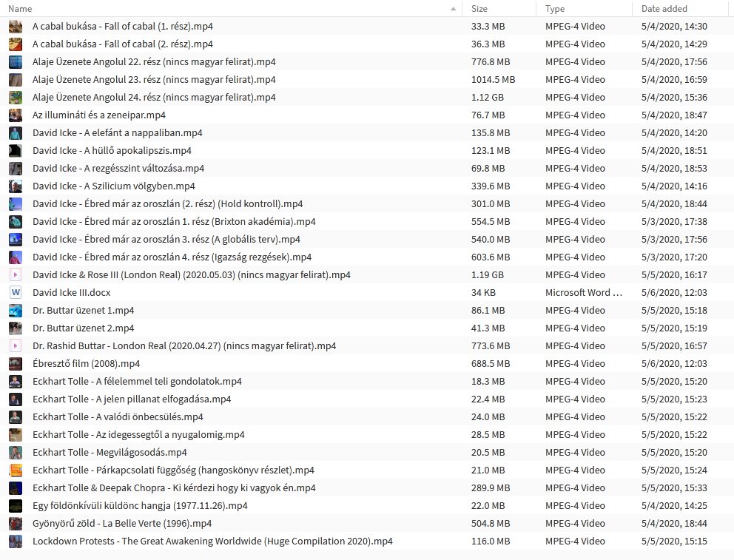Select file name David Icke - A Szilicium völgyben.mp4
Image resolution: width=734 pixels, height=560 pixels.
(x=114, y=186)
